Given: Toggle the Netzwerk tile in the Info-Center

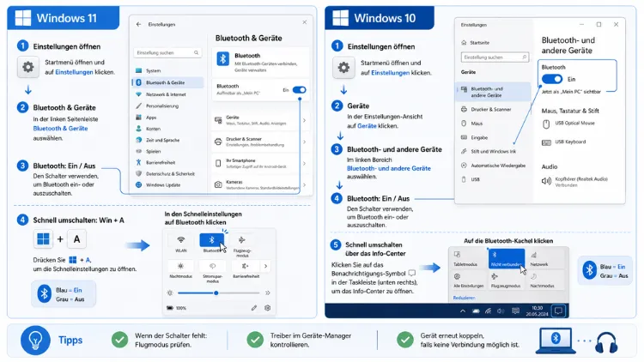Looking at the screenshot, I should point(545,258).
